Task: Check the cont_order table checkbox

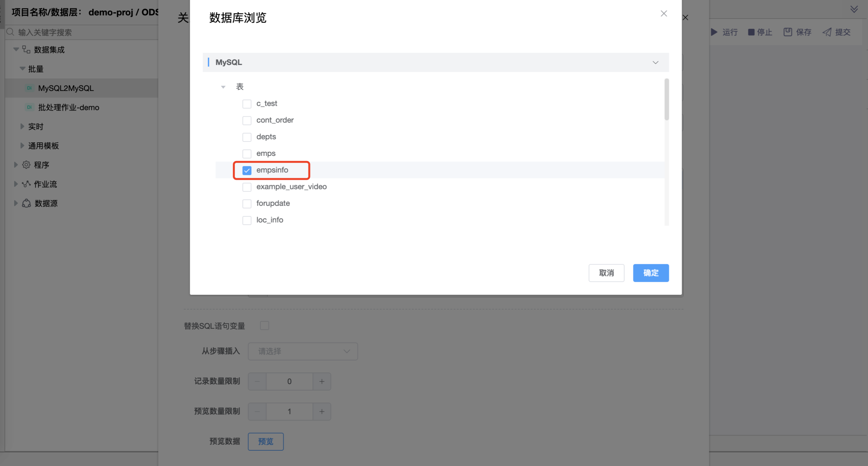Action: coord(247,120)
